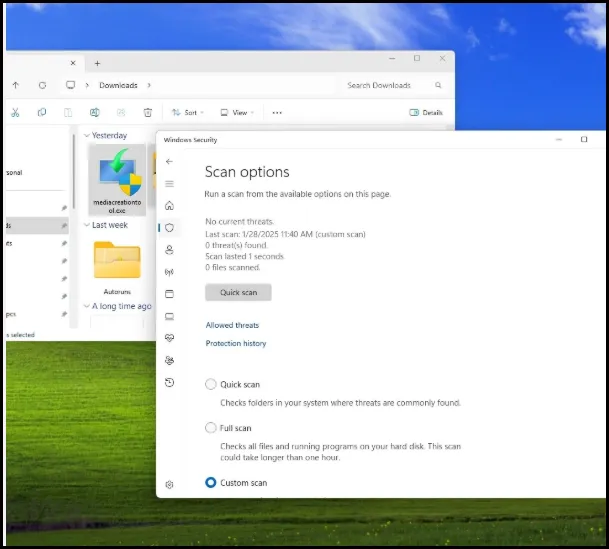Screen dimensions: 609x549
Task: Open the Sort dropdown in File Explorer
Action: (x=188, y=113)
